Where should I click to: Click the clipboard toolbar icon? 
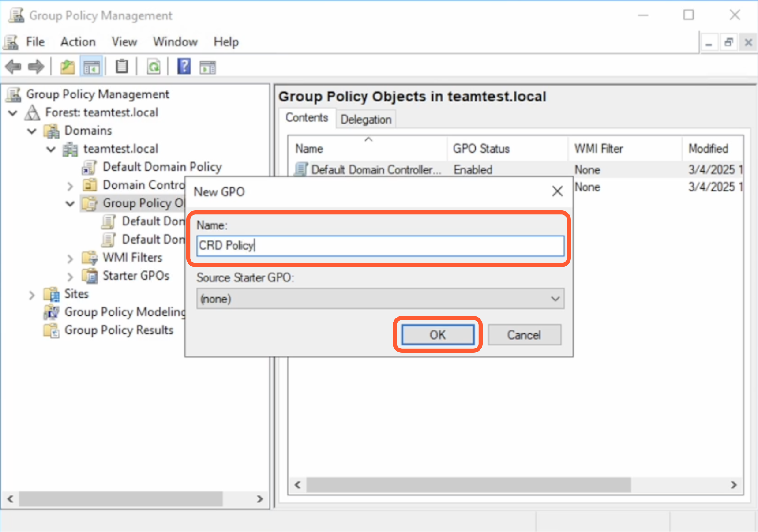tap(122, 67)
